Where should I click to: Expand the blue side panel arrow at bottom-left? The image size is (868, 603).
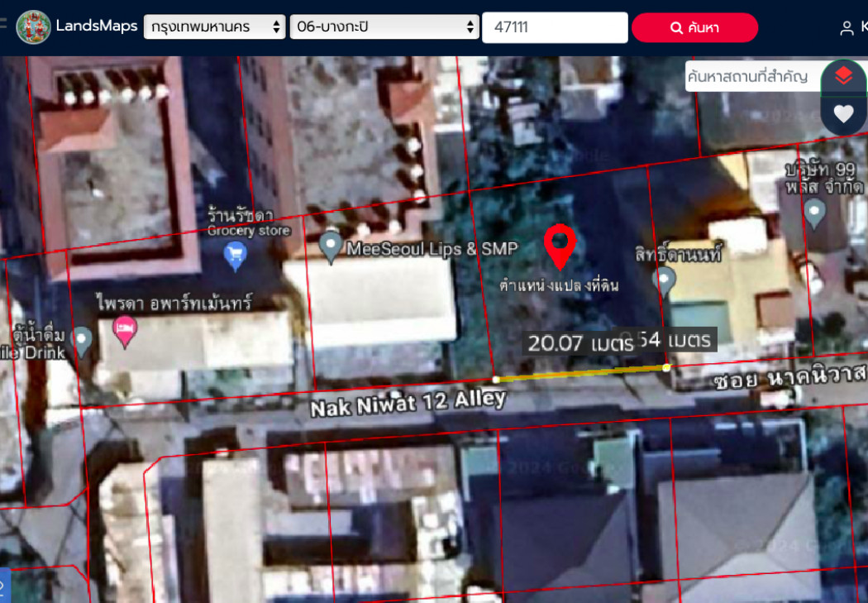coord(4,586)
